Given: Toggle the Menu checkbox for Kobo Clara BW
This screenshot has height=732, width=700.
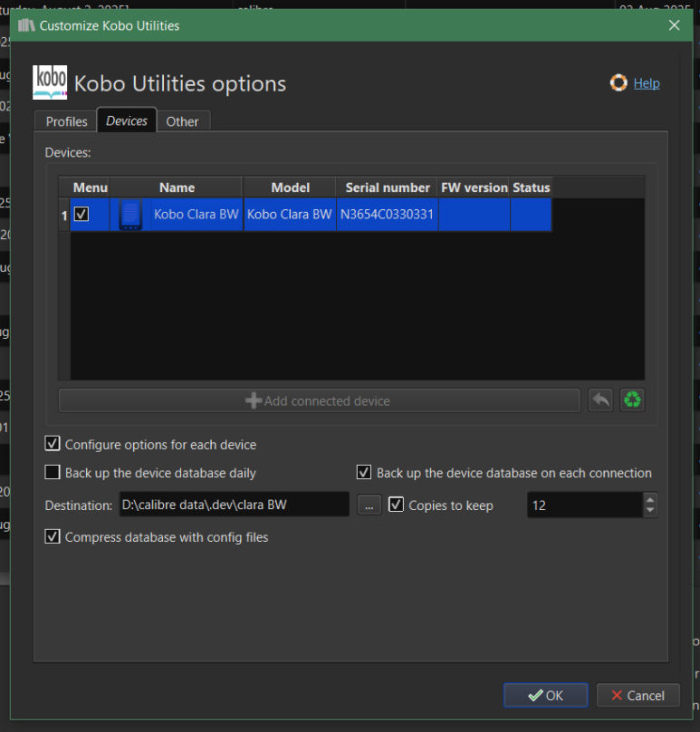Looking at the screenshot, I should tap(82, 215).
